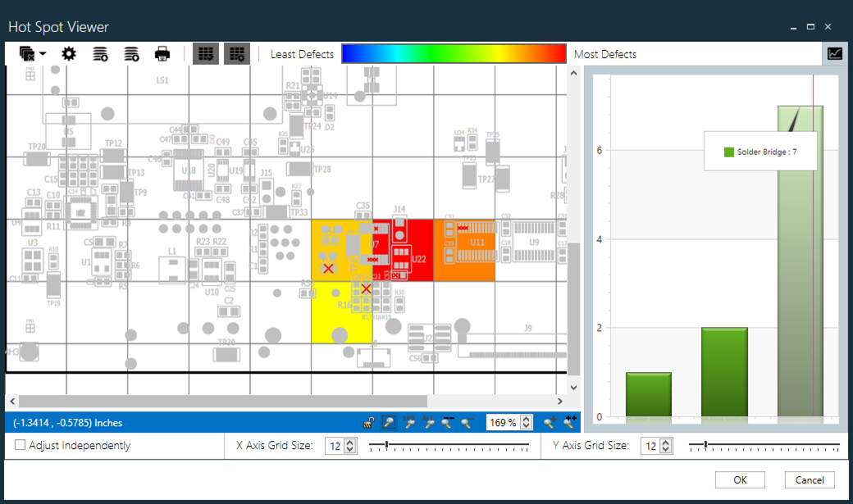Click the unlock padlock icon on the status bar

pyautogui.click(x=368, y=423)
